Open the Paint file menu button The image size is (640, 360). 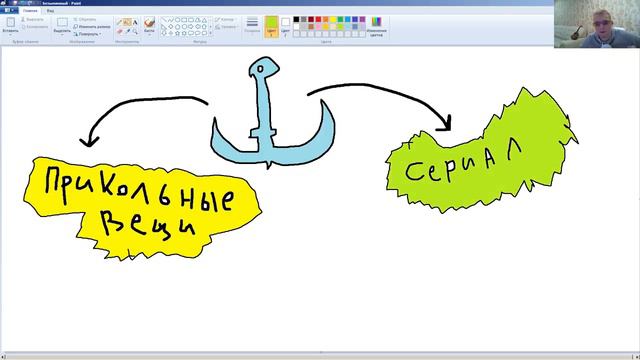(8, 10)
